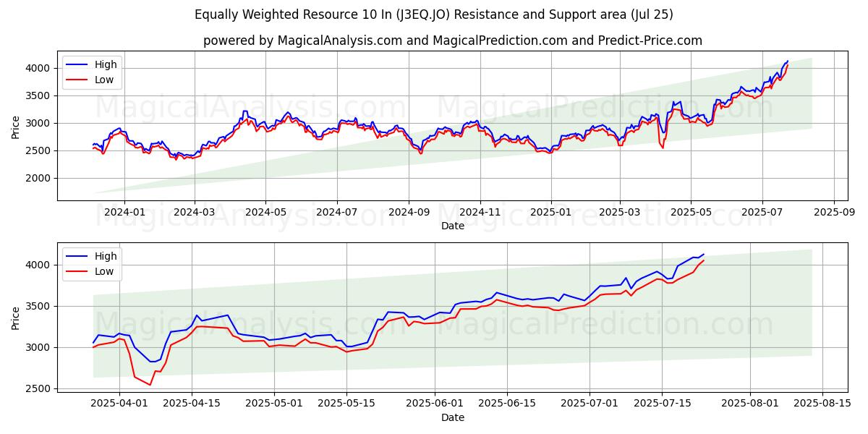Click the 2025-05 label on top chart

point(691,213)
